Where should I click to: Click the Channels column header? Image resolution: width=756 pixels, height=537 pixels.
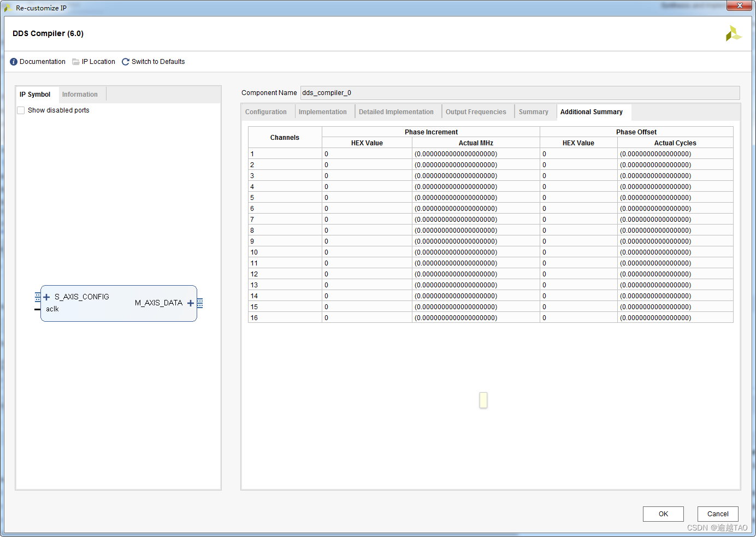[x=285, y=138]
